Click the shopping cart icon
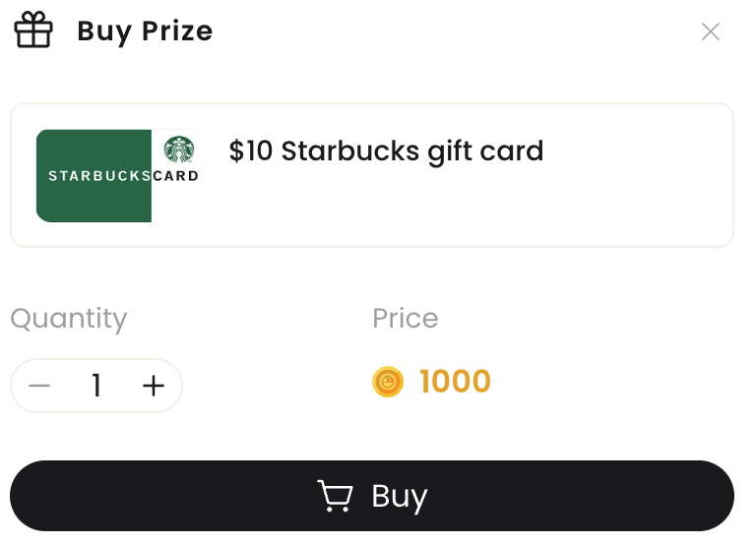 (x=335, y=496)
